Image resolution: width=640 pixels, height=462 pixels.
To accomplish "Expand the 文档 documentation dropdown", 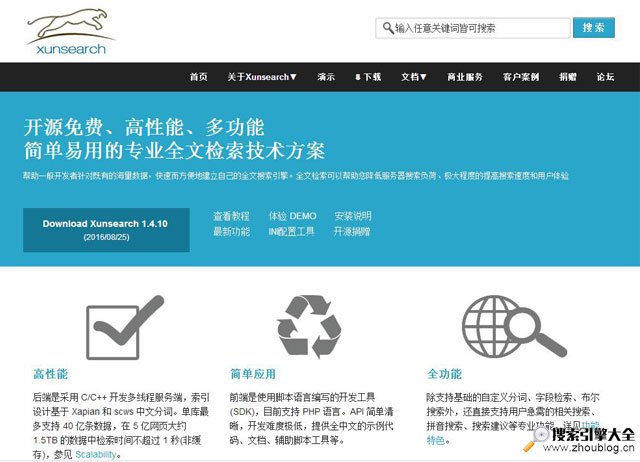I will pos(413,77).
